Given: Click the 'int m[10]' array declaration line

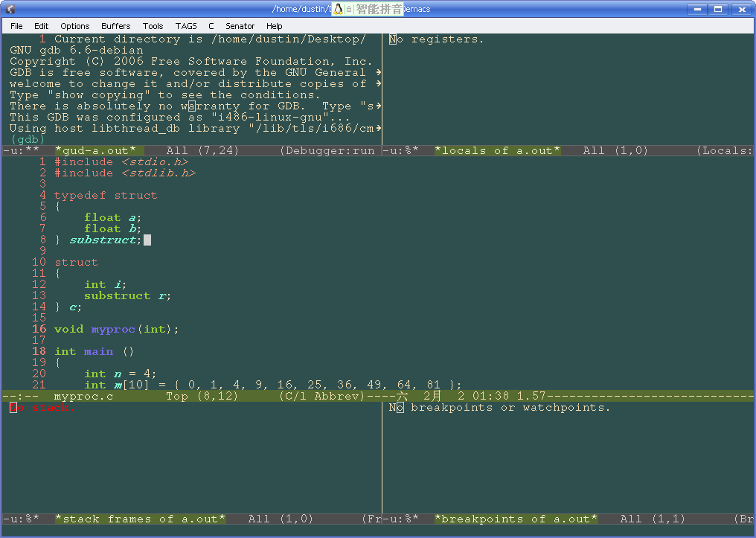Looking at the screenshot, I should coord(272,385).
